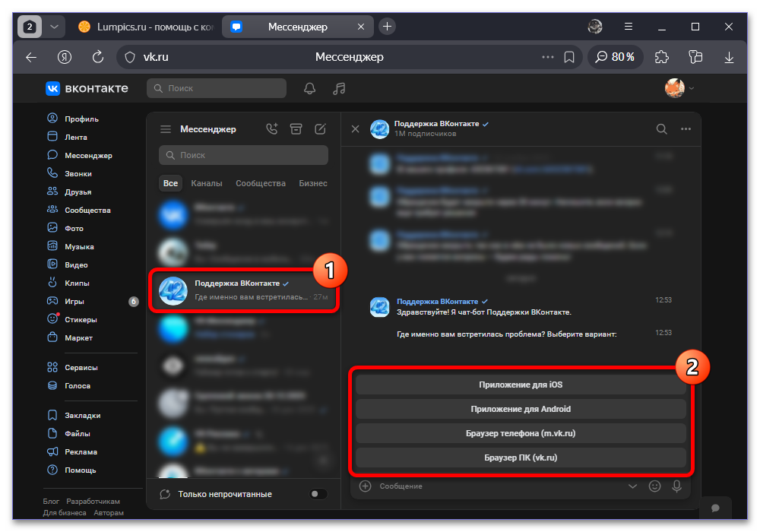Open a new browser tab
This screenshot has width=760, height=532.
coord(387,27)
